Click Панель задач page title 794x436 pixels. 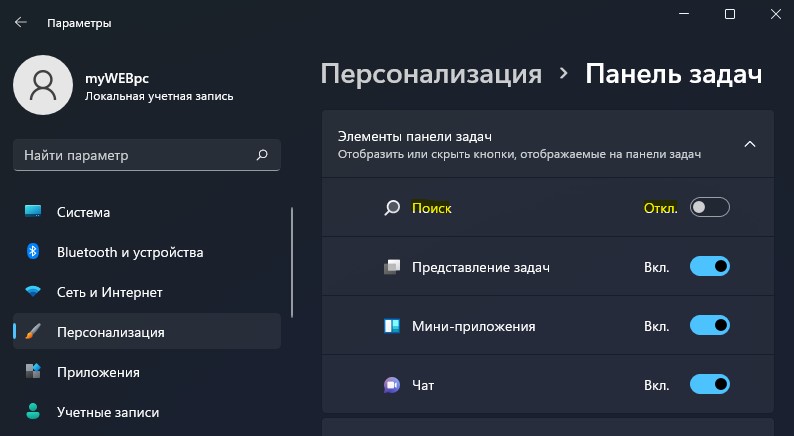pos(673,74)
